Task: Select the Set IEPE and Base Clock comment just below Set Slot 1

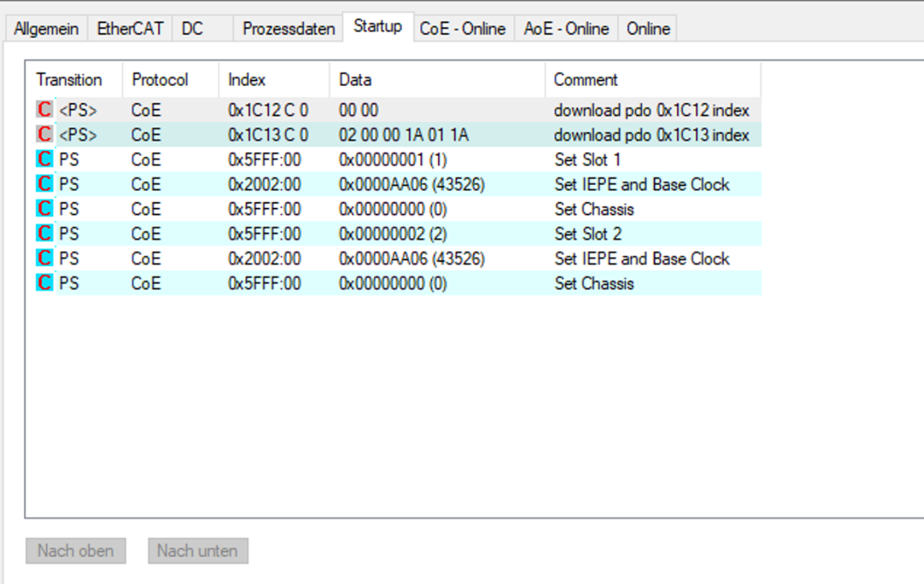Action: (642, 185)
